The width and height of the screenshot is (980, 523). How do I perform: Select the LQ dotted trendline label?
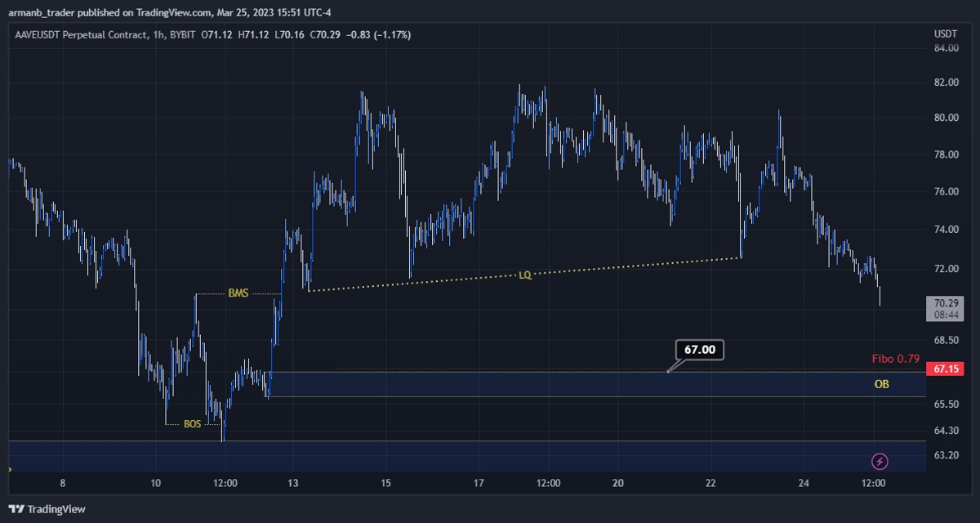click(x=525, y=275)
